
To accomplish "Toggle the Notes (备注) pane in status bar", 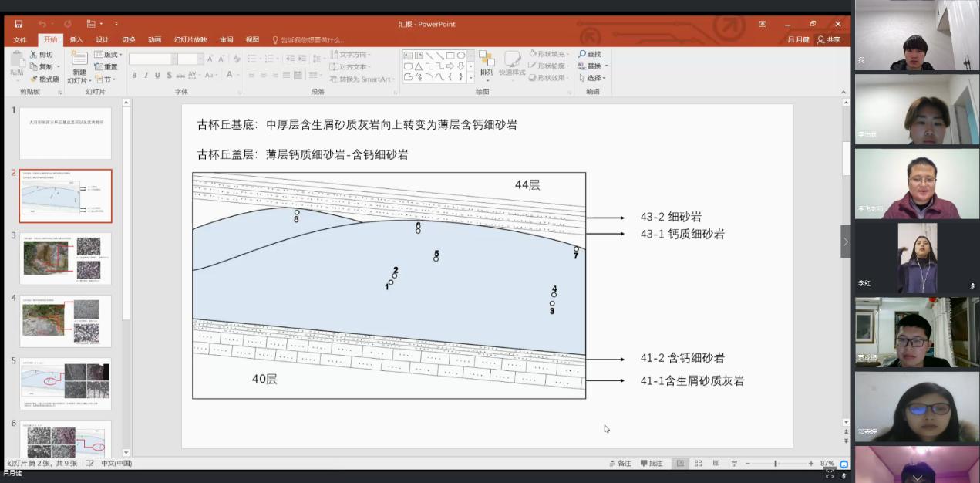I will pyautogui.click(x=620, y=464).
